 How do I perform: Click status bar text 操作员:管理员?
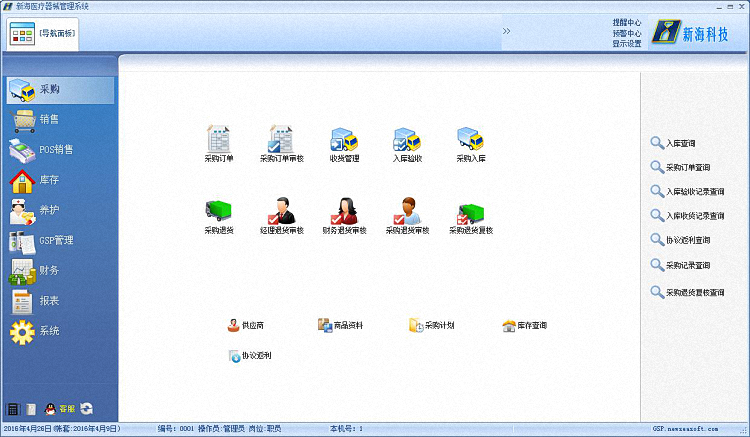click(x=221, y=429)
